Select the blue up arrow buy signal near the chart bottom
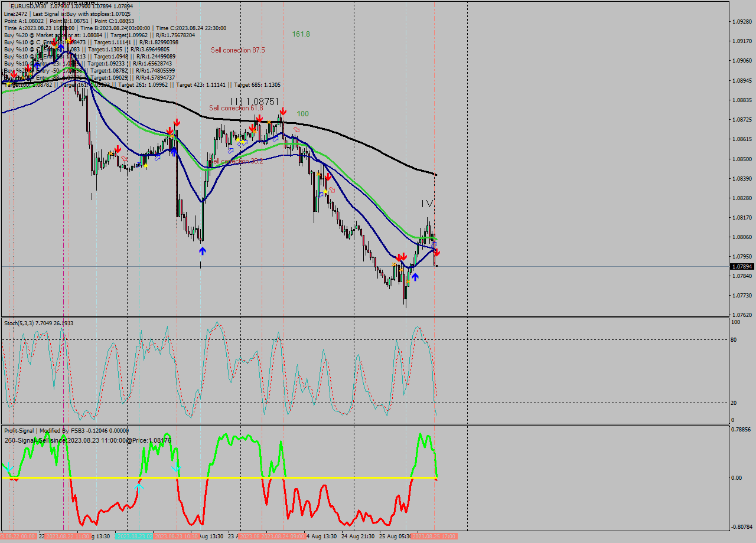This screenshot has height=543, width=756. tap(203, 250)
